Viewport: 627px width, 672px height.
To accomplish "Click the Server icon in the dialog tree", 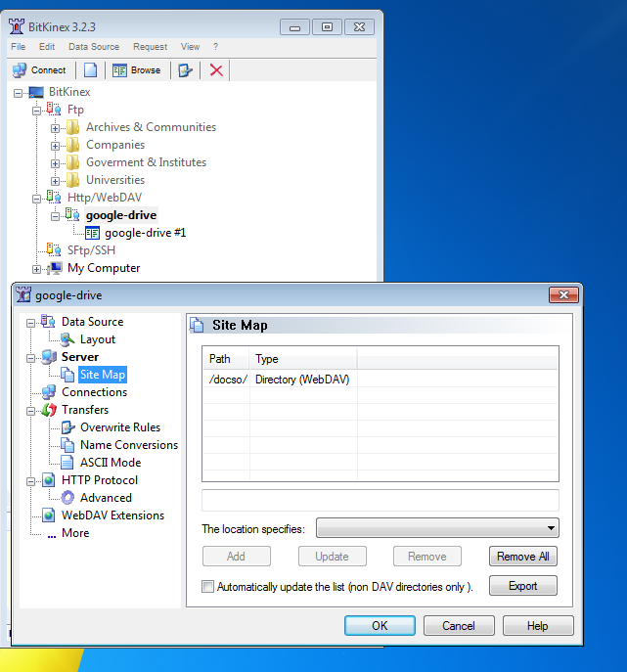I will (x=49, y=357).
